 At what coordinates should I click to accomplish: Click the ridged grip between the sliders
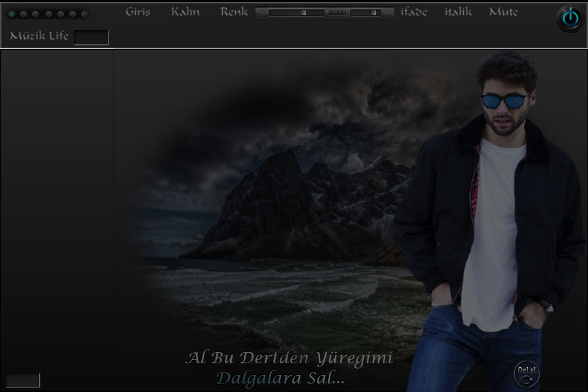tap(337, 12)
